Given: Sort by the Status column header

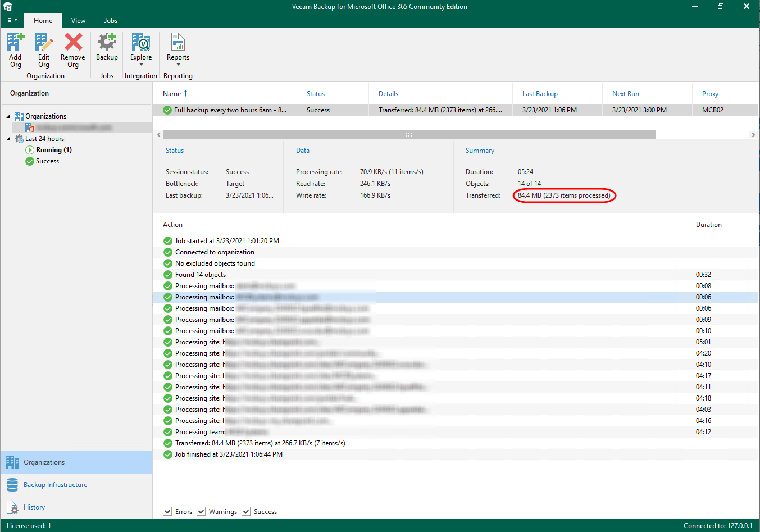Looking at the screenshot, I should click(333, 94).
